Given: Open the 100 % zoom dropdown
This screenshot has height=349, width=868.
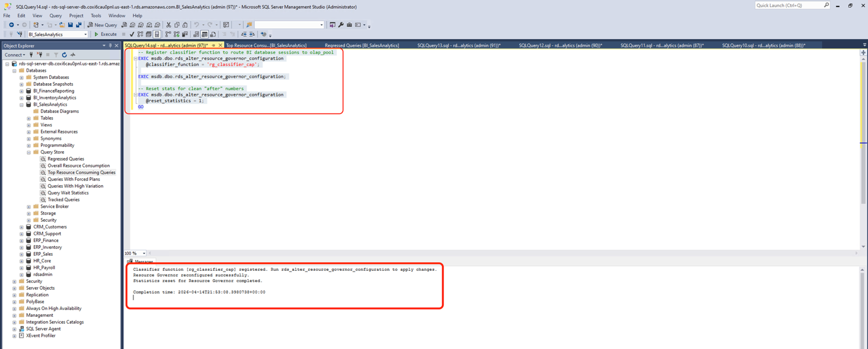Looking at the screenshot, I should [144, 253].
